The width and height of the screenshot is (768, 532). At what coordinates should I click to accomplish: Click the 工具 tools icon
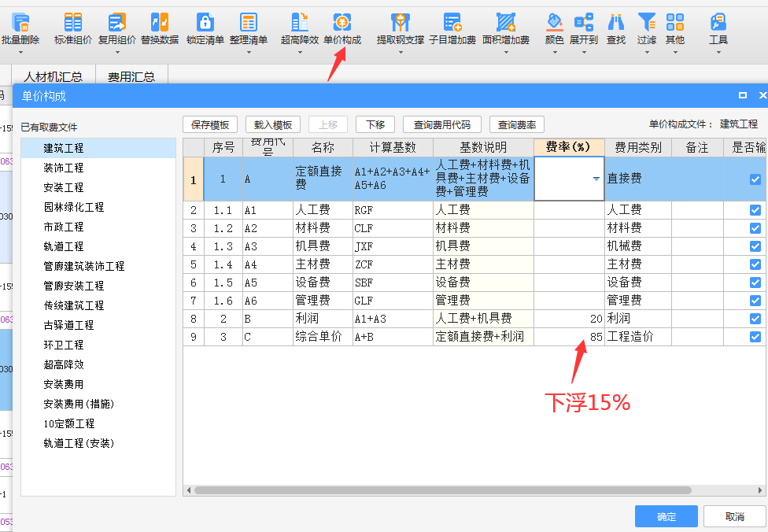coord(718,23)
